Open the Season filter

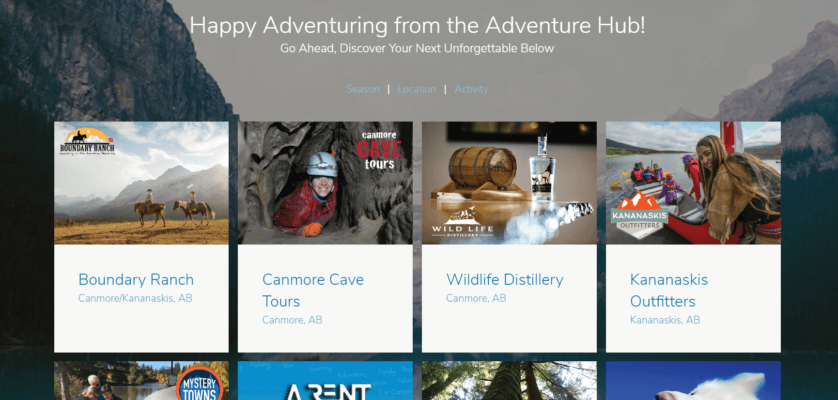[x=363, y=89]
